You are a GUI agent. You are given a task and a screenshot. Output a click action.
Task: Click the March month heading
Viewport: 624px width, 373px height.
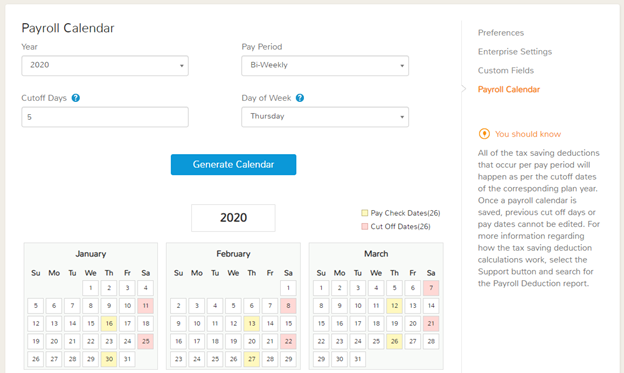click(x=376, y=254)
